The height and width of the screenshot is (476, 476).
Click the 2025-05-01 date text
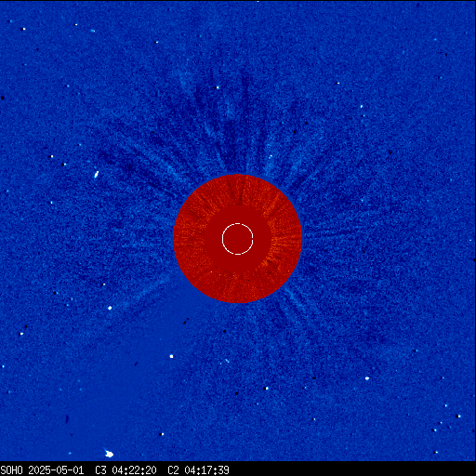(56, 470)
